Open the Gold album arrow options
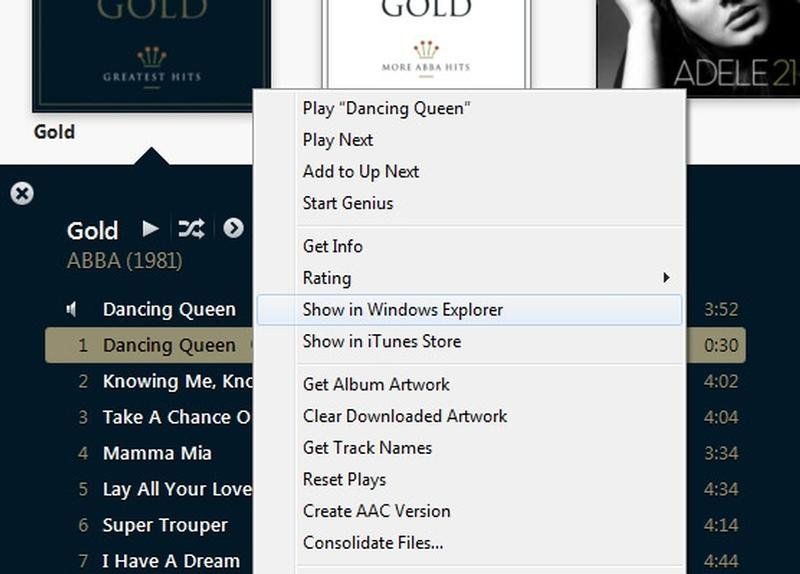The width and height of the screenshot is (800, 574). 233,228
